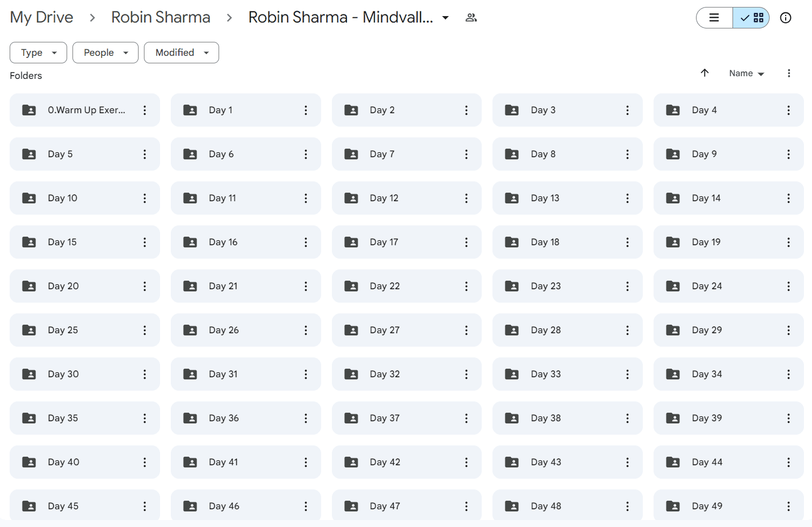The image size is (812, 527).
Task: Open more actions for Day 10 folder
Action: pyautogui.click(x=144, y=198)
